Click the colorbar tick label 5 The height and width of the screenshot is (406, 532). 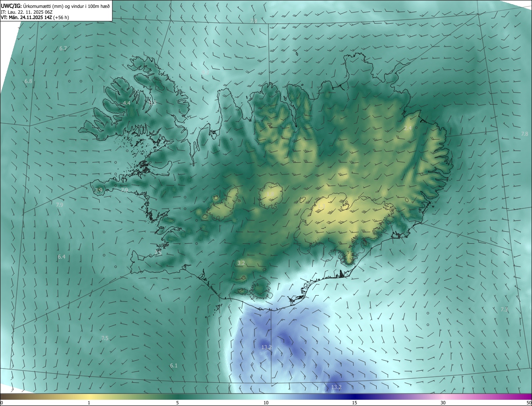coord(177,403)
